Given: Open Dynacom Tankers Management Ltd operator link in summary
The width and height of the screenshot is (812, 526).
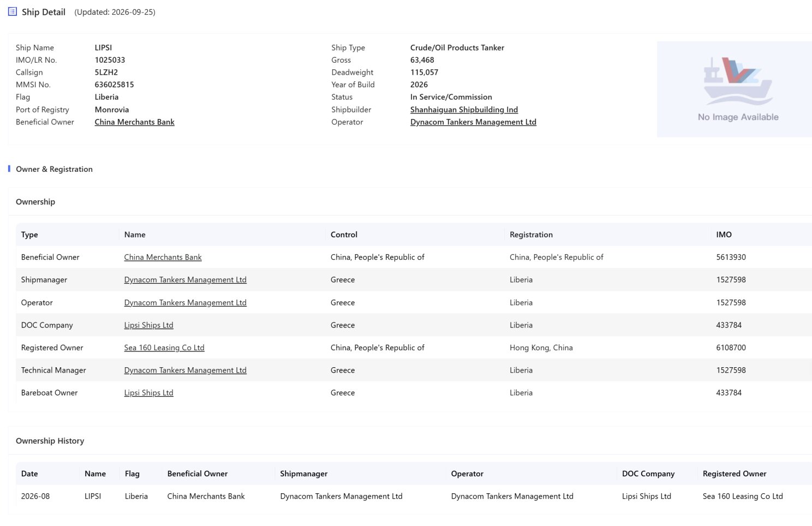Looking at the screenshot, I should [x=473, y=122].
